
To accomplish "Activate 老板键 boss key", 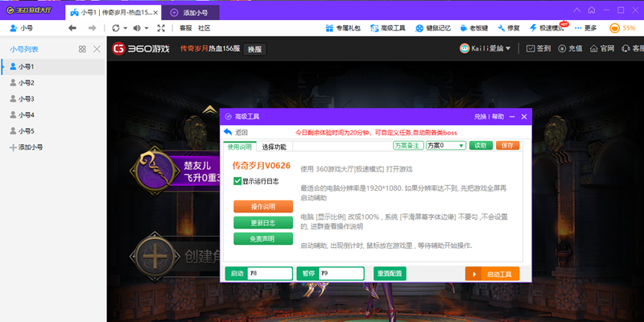I will point(473,28).
